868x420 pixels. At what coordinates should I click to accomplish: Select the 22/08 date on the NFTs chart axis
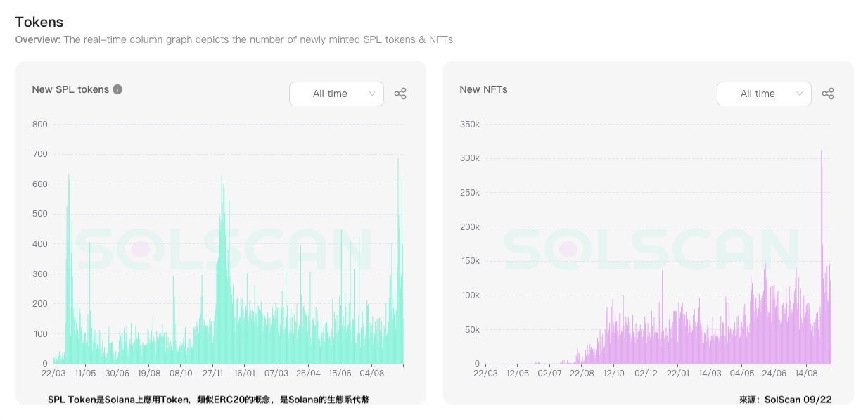582,374
